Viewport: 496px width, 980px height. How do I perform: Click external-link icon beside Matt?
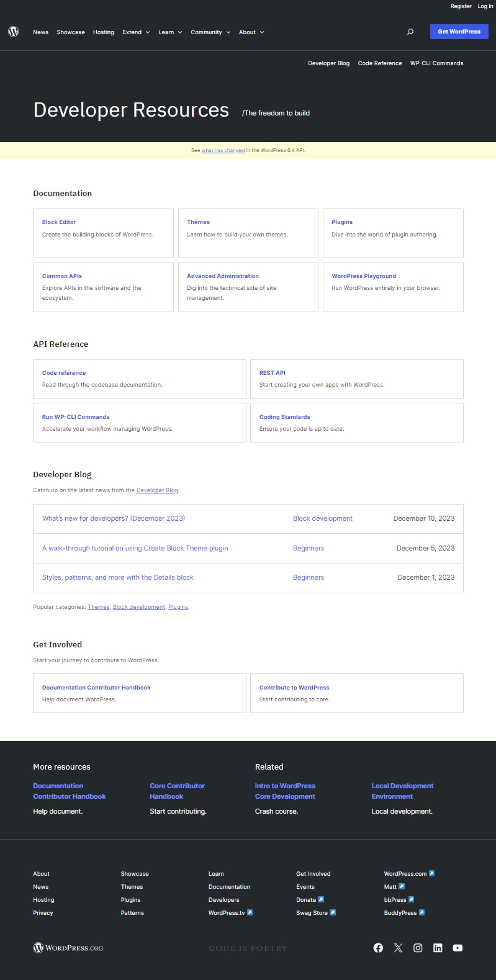[402, 886]
